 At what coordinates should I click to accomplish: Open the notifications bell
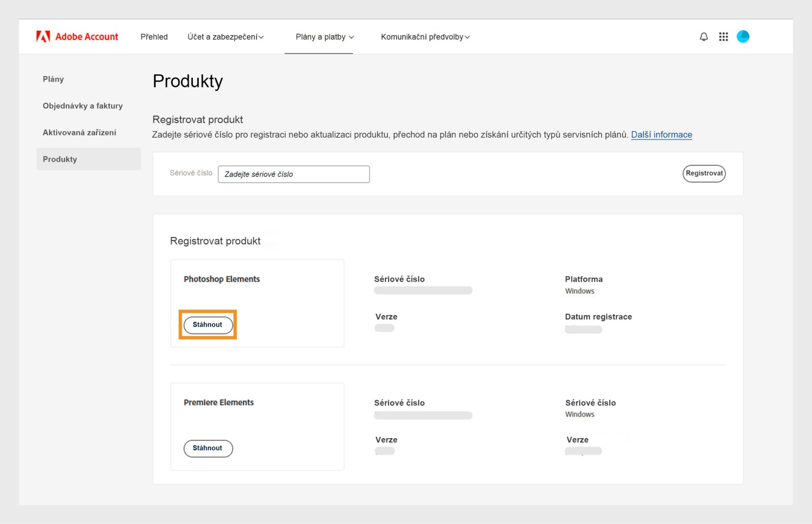tap(704, 37)
